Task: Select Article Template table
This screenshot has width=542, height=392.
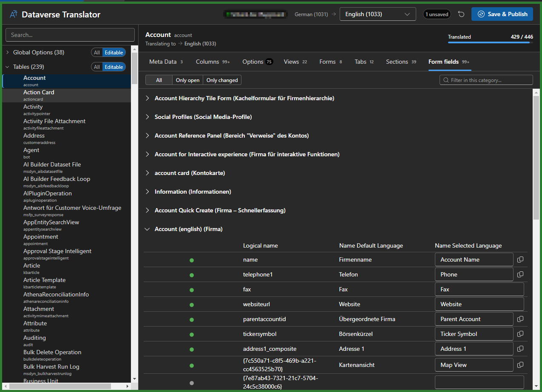Action: coord(67,283)
